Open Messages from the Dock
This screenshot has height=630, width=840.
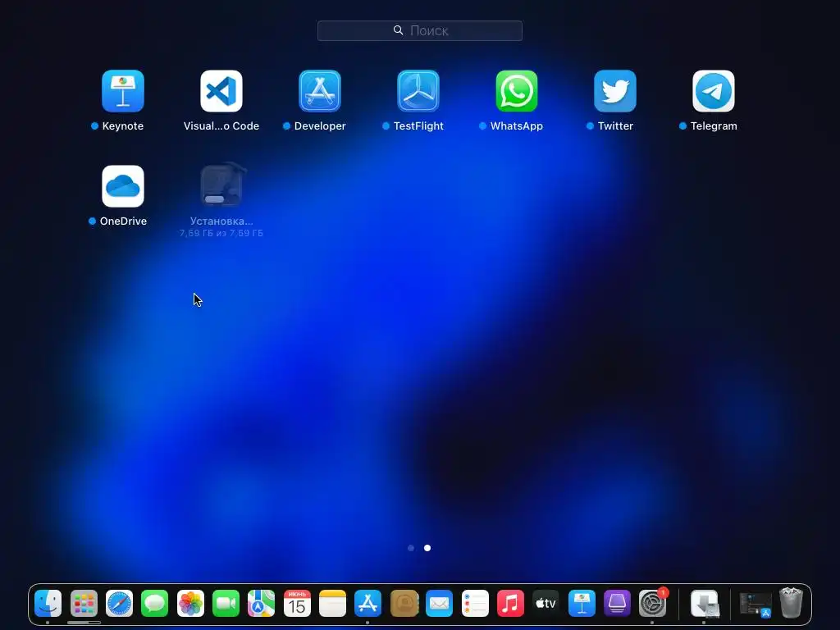(x=155, y=603)
